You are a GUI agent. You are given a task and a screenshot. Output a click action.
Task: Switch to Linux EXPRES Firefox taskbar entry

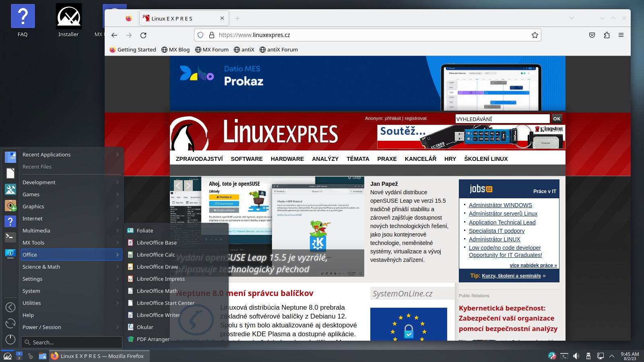click(x=99, y=356)
